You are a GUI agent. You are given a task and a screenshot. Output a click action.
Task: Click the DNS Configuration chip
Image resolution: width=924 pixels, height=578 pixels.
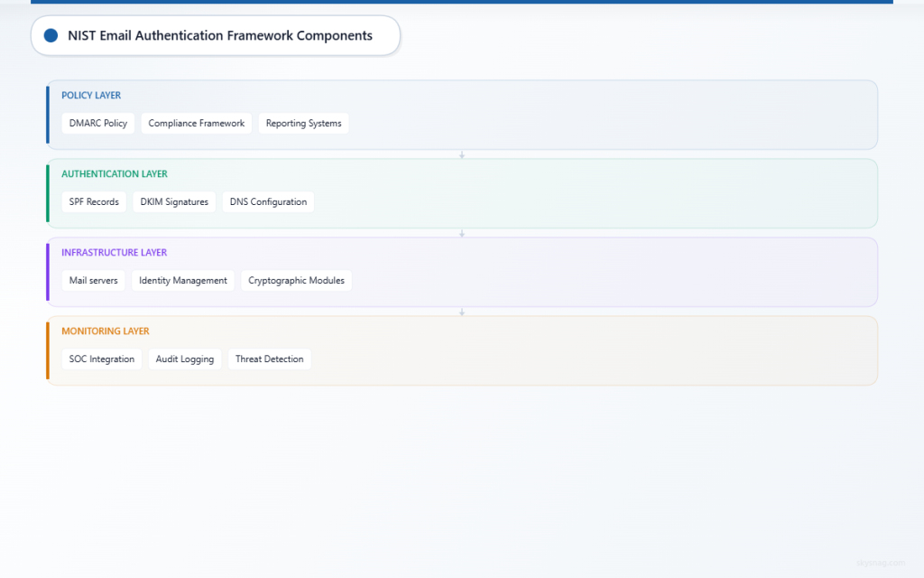pos(267,201)
